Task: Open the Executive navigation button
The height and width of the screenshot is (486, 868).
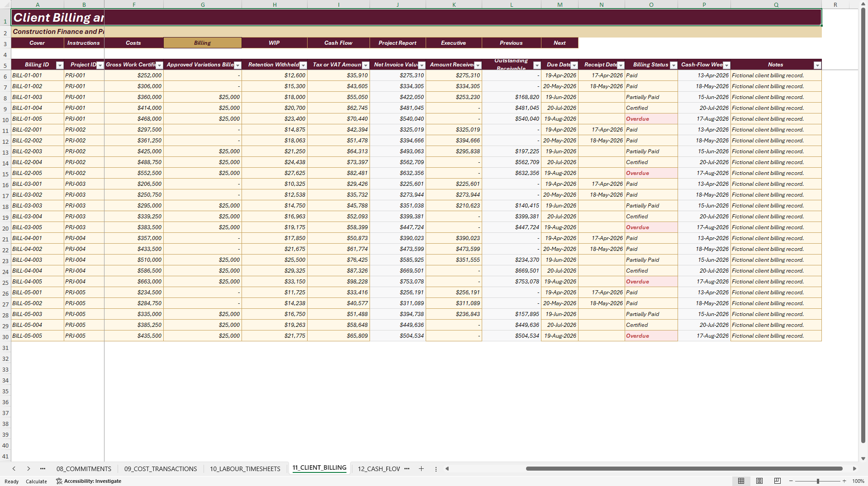Action: pyautogui.click(x=454, y=43)
